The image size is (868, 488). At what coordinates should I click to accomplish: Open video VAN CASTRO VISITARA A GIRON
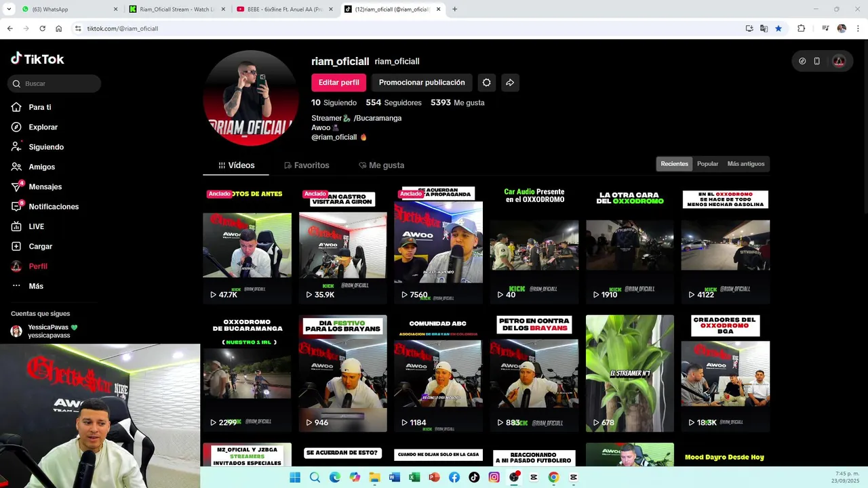coord(343,245)
